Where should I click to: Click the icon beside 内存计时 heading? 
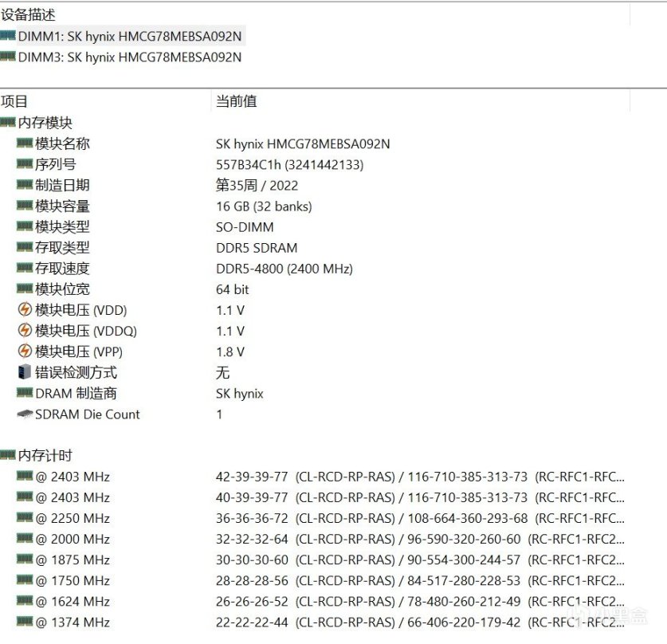[x=8, y=456]
